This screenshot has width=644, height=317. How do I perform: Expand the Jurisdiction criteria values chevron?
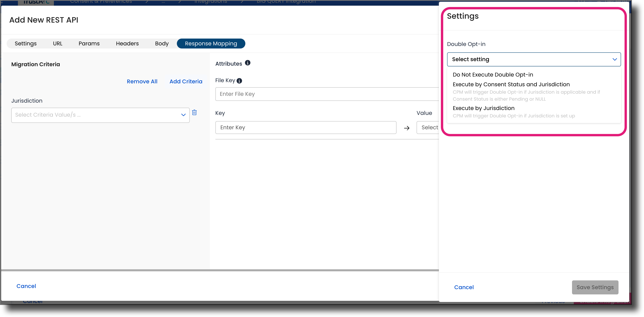point(183,115)
